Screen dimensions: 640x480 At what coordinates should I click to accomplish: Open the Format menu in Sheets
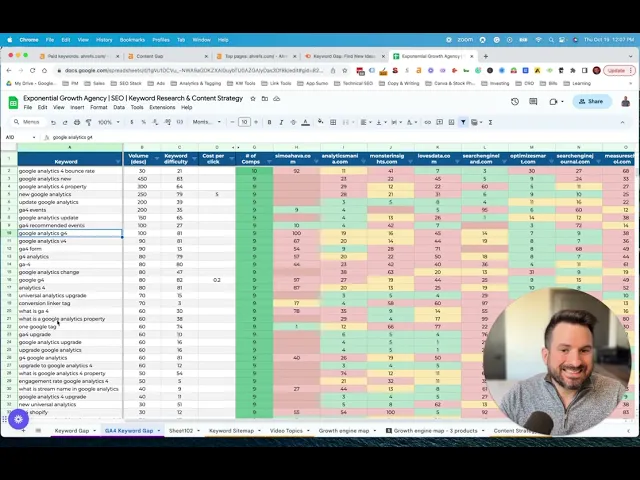tap(99, 107)
